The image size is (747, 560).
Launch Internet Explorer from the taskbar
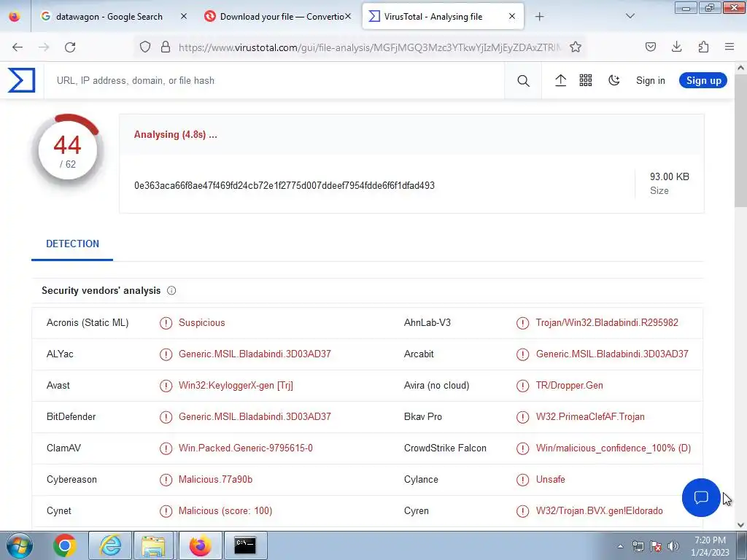pyautogui.click(x=110, y=545)
